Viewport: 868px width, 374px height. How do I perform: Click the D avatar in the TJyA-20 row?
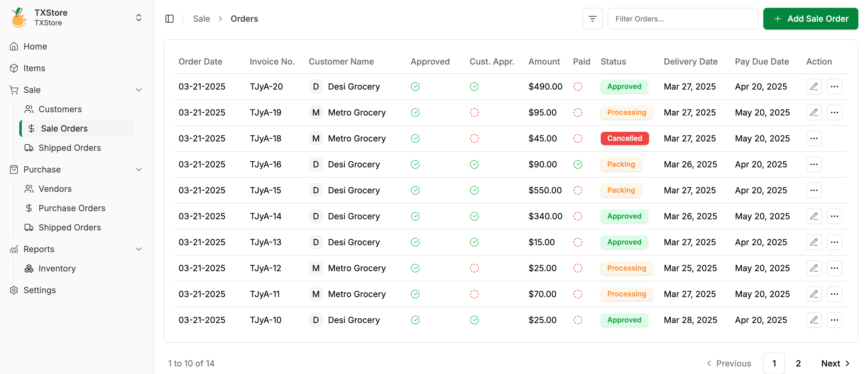click(315, 87)
